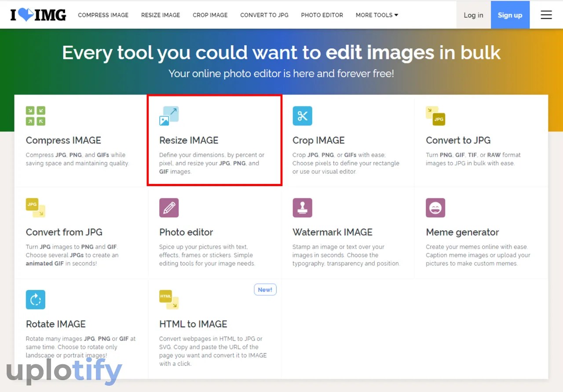
Task: Open the Photo editor card title
Action: 186,232
